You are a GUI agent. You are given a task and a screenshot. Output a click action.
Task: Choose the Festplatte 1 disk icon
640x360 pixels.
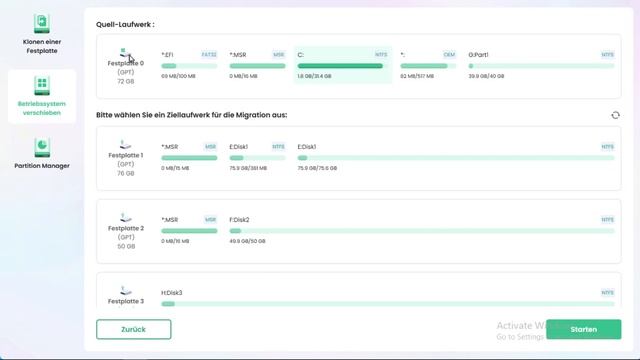[x=125, y=145]
